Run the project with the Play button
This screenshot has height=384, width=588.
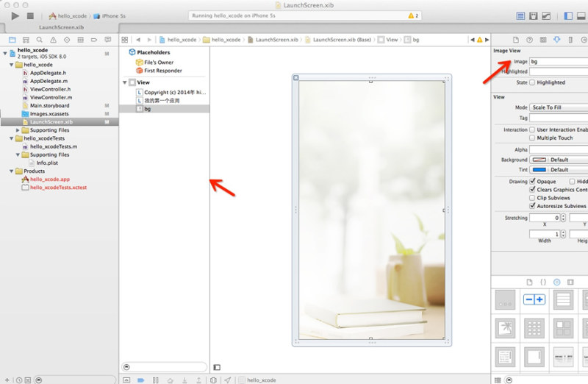tap(15, 15)
